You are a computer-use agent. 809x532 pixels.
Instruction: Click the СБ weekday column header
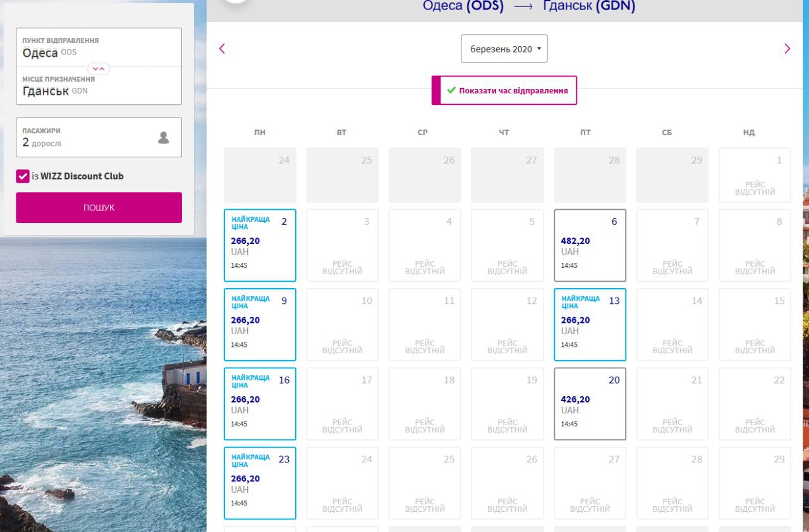[667, 133]
